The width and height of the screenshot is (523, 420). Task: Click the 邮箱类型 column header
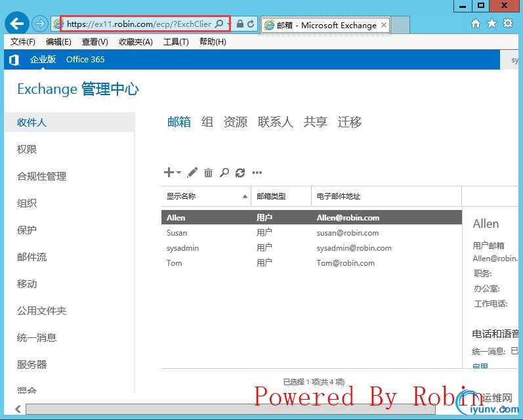click(x=281, y=196)
